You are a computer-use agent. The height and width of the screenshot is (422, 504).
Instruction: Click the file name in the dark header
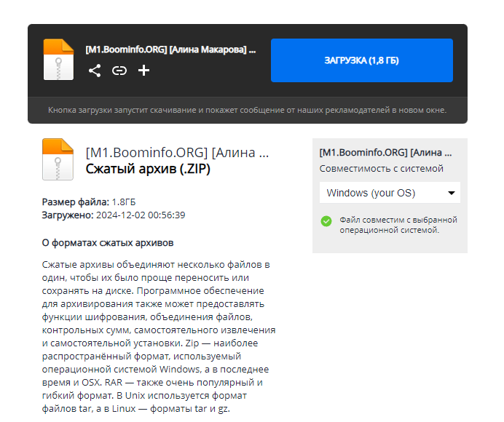tap(170, 49)
